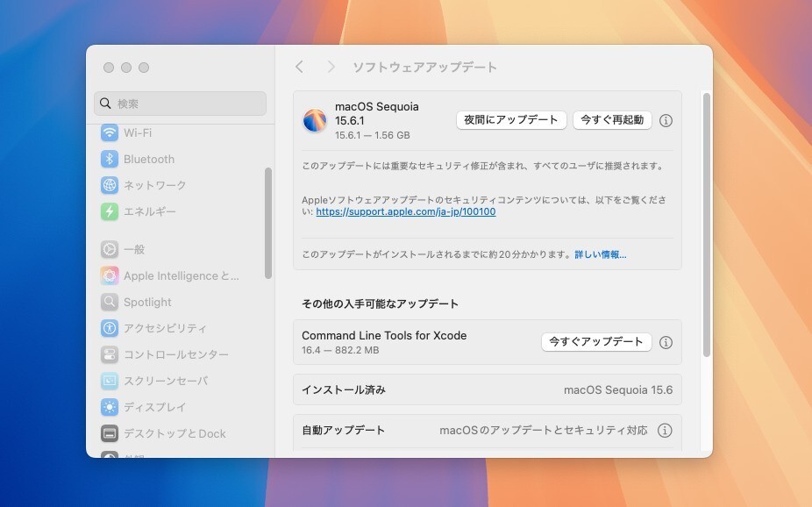Click the インストール済み row label
Viewport: 812px width, 507px height.
pos(344,389)
